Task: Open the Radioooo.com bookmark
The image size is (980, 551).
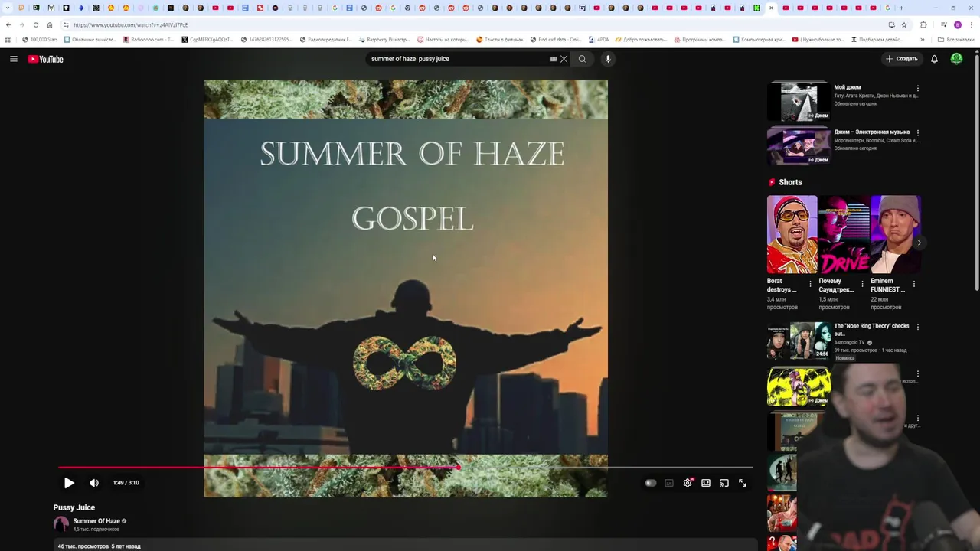Action: point(149,39)
